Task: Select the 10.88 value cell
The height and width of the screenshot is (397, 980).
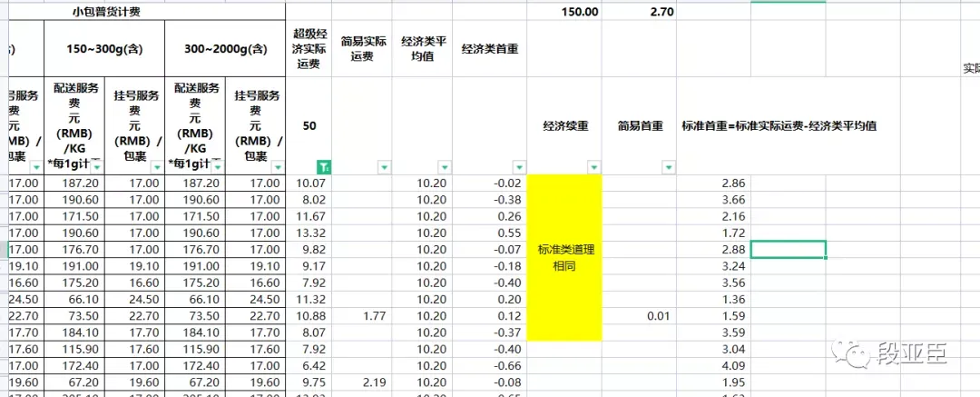Action: click(309, 315)
